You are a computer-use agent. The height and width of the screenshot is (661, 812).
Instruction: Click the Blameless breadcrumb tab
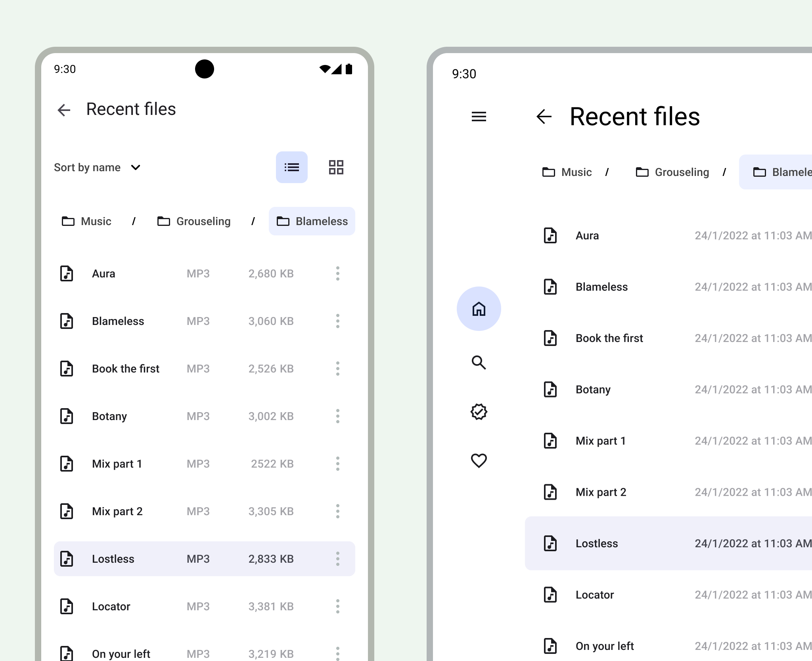point(312,220)
